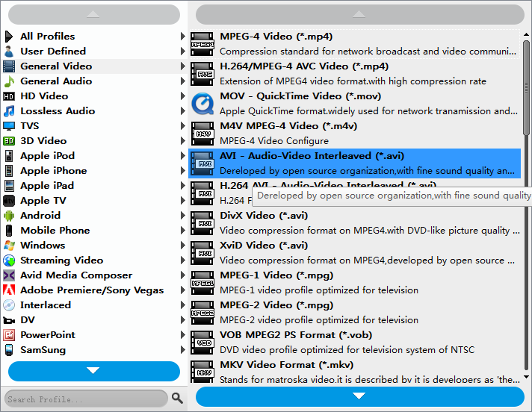Expand the Android submenu arrow
This screenshot has height=412, width=532.
pyautogui.click(x=182, y=216)
